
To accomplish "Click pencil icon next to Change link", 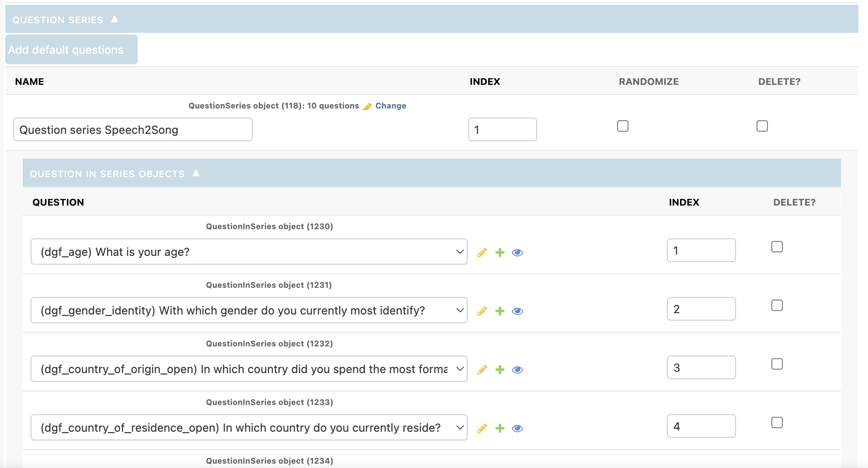I will (x=367, y=106).
